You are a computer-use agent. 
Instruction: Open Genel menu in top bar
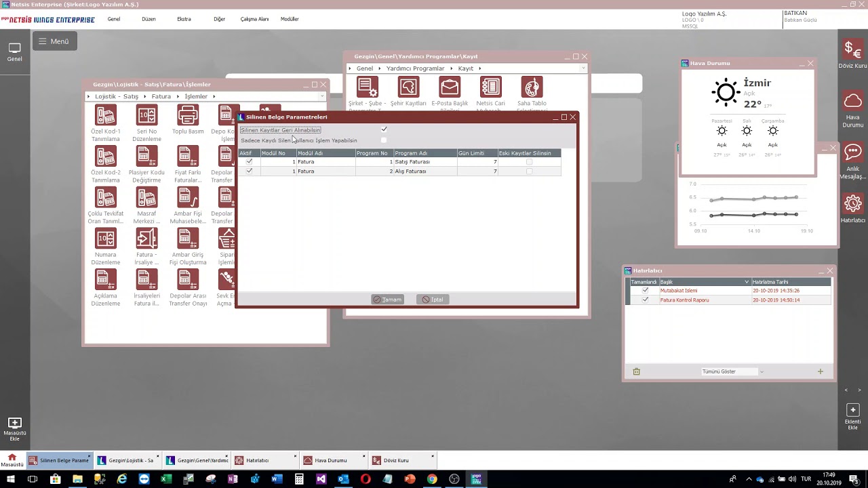114,19
